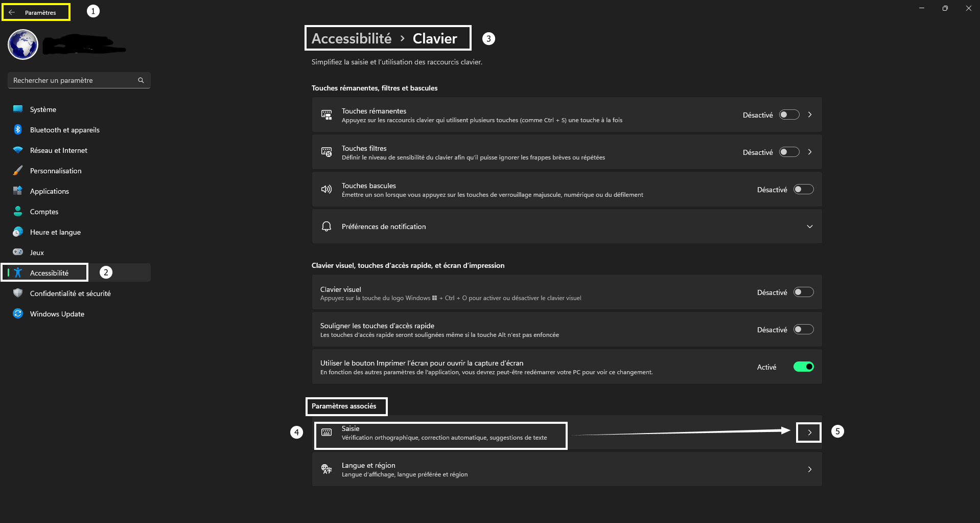Viewport: 980px width, 523px height.
Task: Enable the Touches rémanentes toggle
Action: coord(789,115)
